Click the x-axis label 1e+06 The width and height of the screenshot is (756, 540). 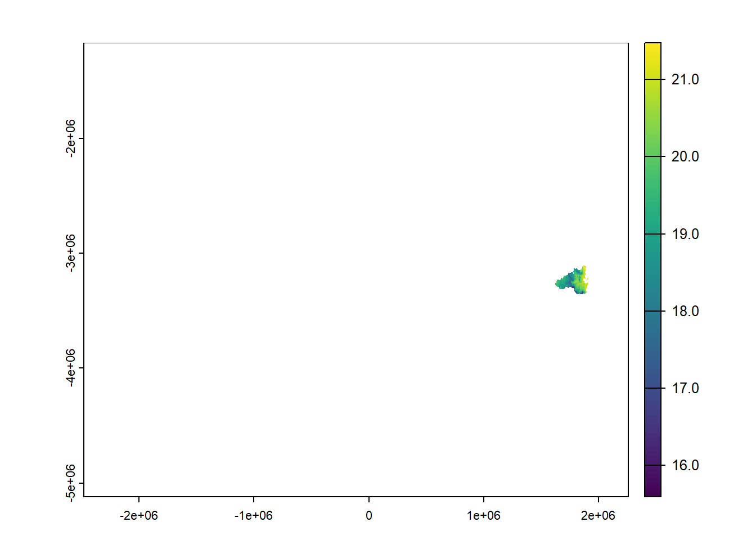click(484, 515)
